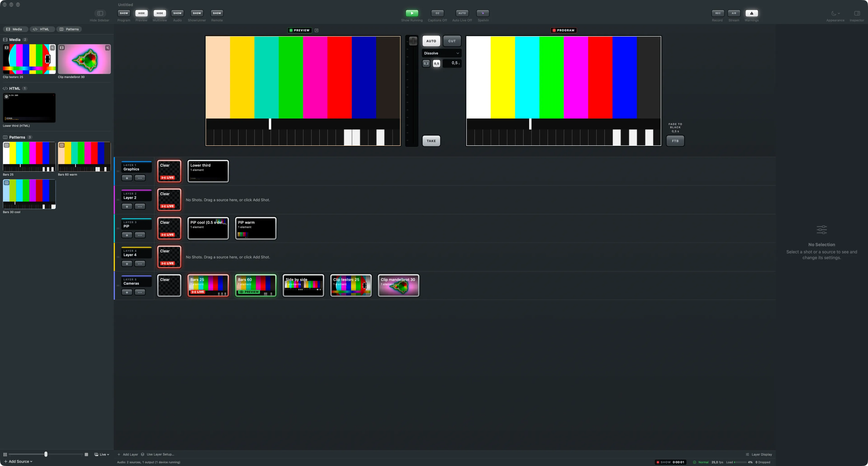This screenshot has width=868, height=466.
Task: Click the T-bar transition slider handle
Action: 413,41
